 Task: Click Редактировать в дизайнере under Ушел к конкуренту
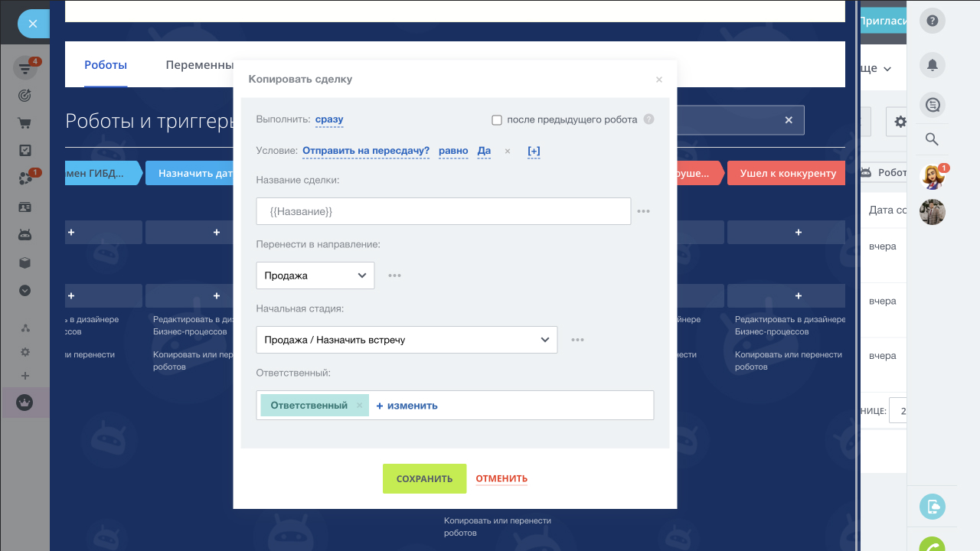789,325
